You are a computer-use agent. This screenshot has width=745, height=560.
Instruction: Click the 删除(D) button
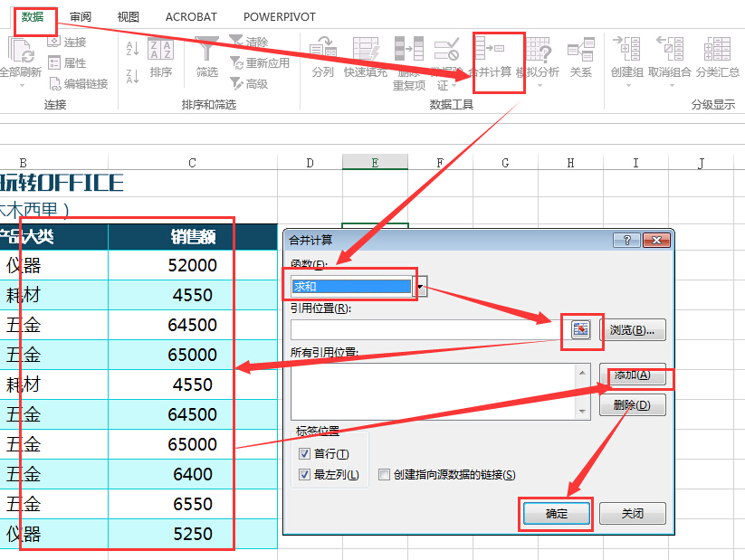tap(632, 405)
